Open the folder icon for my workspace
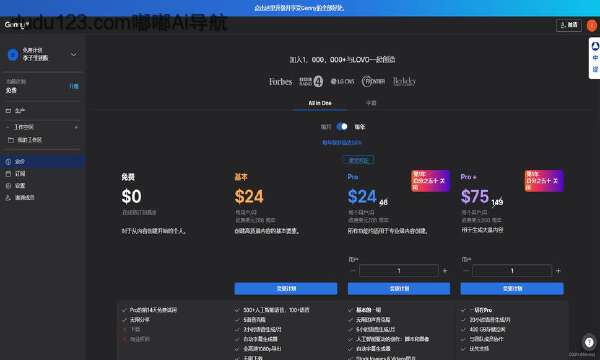Viewport: 600px width, 360px height. (x=11, y=140)
